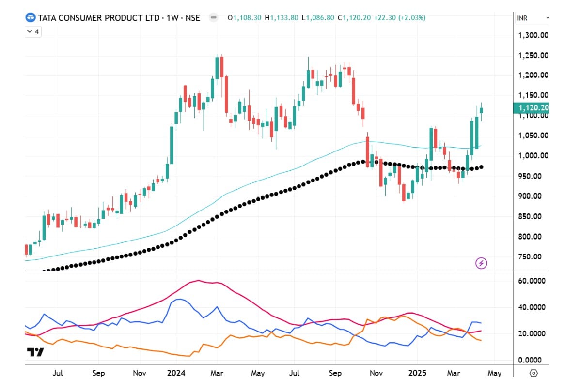The image size is (564, 392).
Task: Click the TATA CONSUMER PRODUCT LTD symbol title
Action: 99,18
